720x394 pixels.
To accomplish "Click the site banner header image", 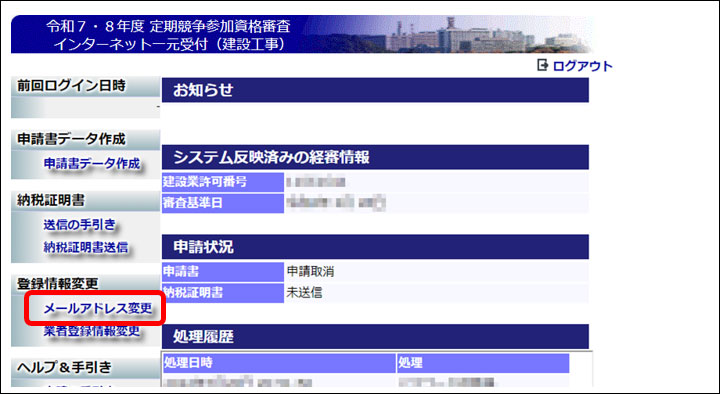I will (x=302, y=34).
